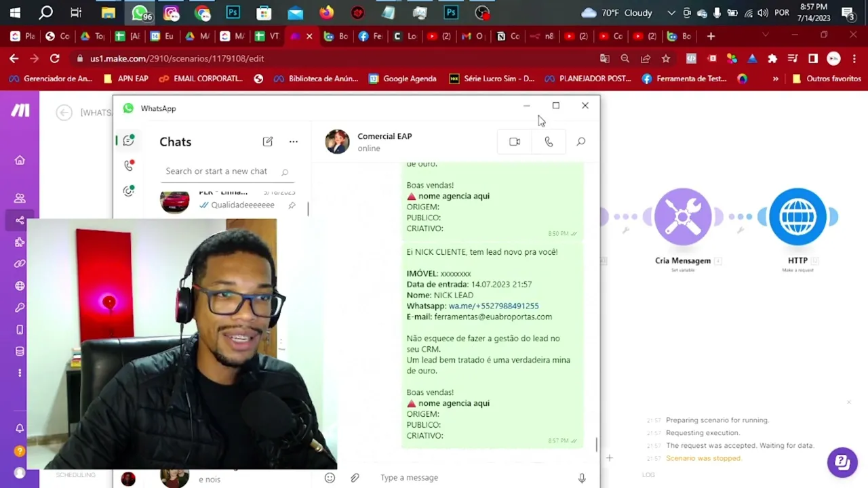Open Biblioteca de Anún... bookmark

[x=316, y=79]
